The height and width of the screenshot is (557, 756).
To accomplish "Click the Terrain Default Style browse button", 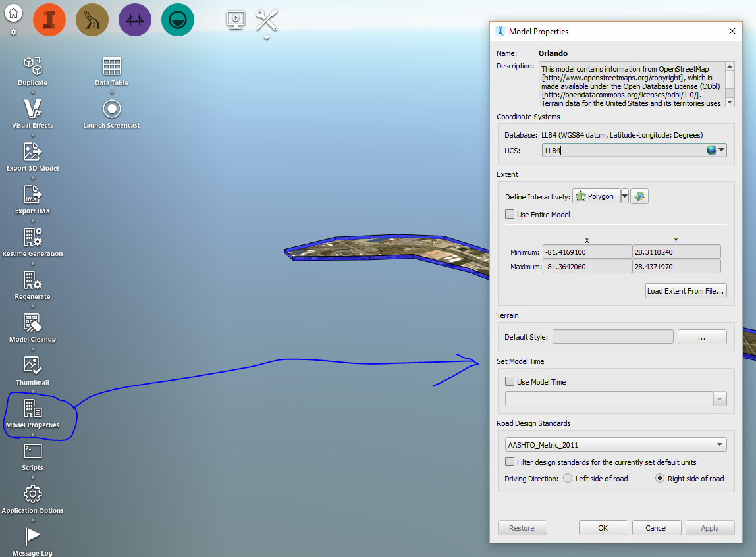I will (702, 337).
